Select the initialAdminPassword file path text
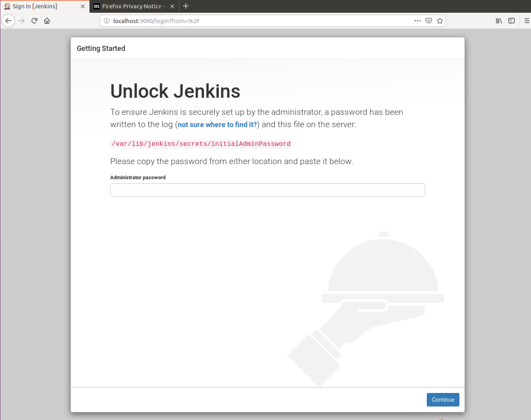The width and height of the screenshot is (531, 420). [201, 144]
